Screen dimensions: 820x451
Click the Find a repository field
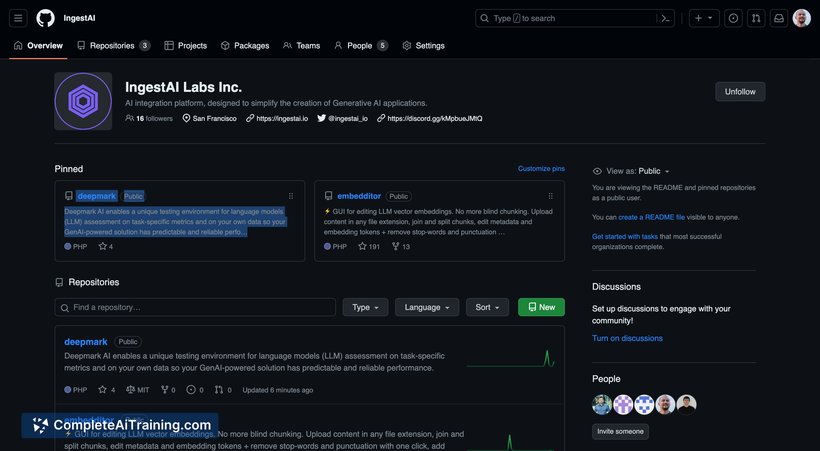tap(195, 308)
